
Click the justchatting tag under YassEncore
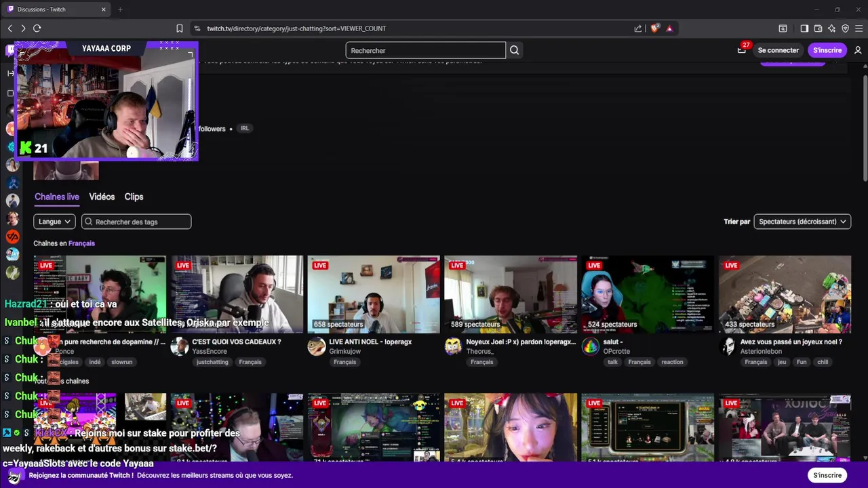coord(212,362)
